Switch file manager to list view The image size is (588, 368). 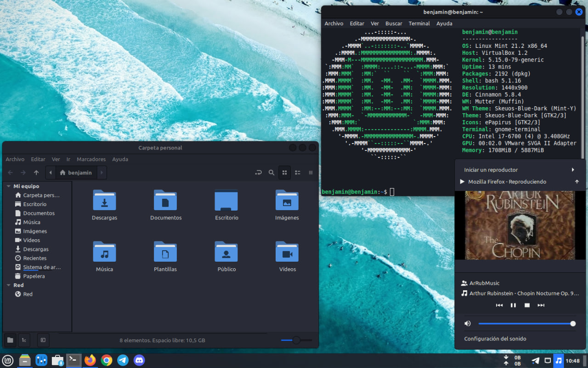click(x=298, y=172)
